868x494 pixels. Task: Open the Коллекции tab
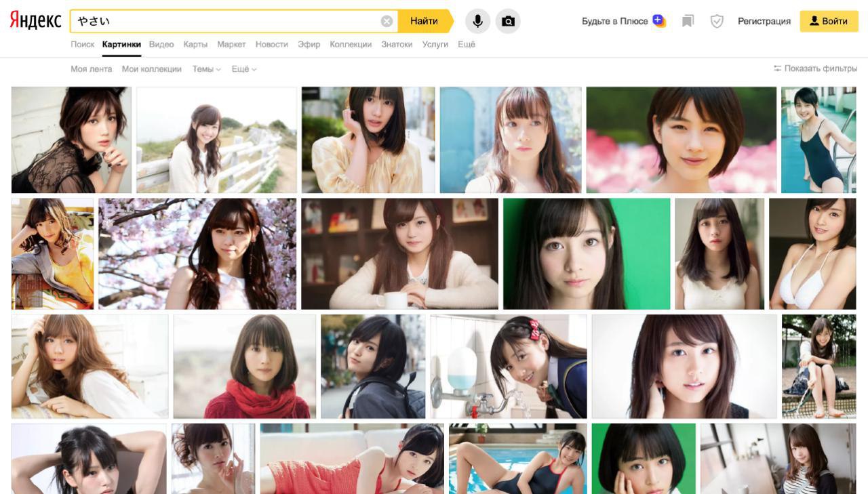351,44
